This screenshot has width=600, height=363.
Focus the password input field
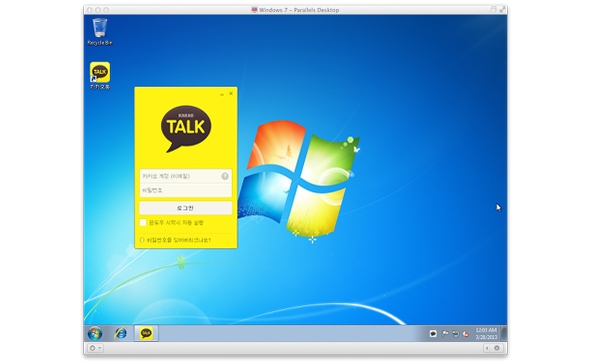tap(186, 190)
